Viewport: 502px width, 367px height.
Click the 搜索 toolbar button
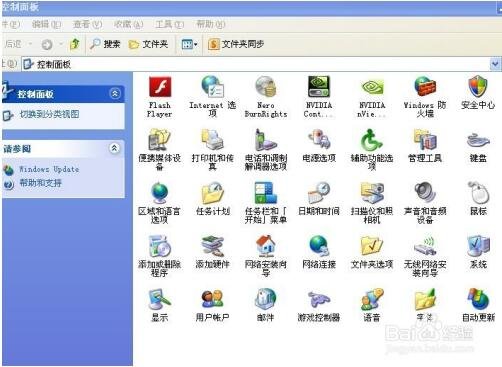tap(105, 44)
